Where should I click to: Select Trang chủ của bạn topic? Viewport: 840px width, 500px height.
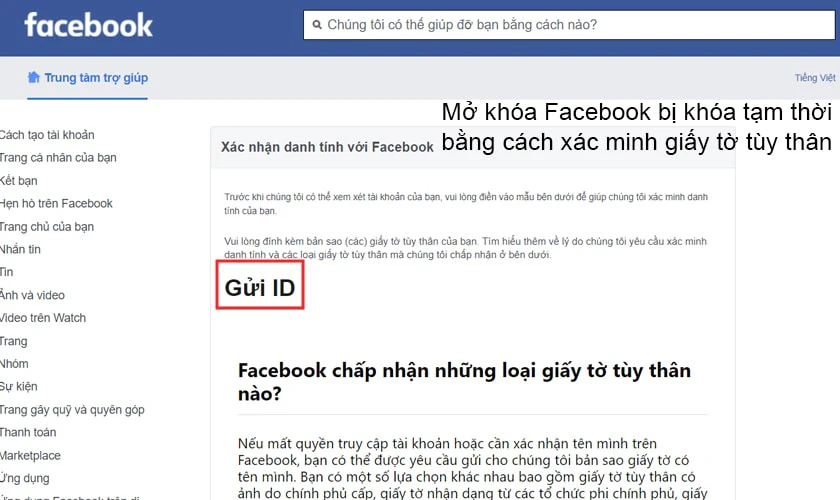tap(47, 227)
